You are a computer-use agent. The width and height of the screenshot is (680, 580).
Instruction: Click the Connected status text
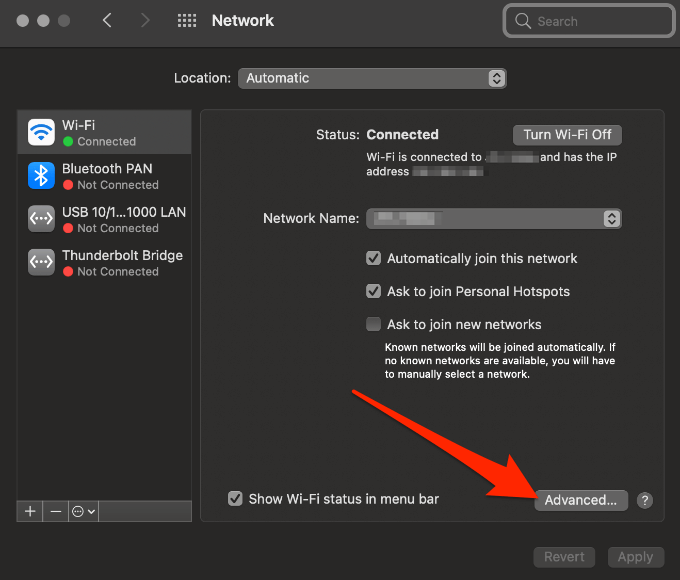click(x=402, y=134)
